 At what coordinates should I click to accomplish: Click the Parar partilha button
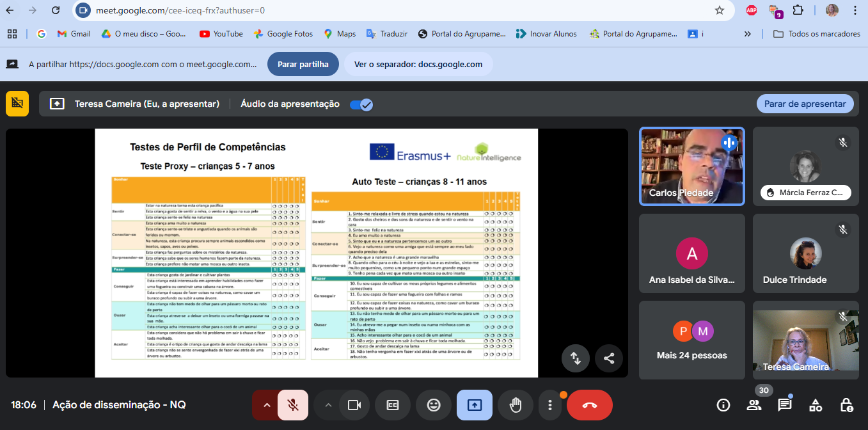coord(303,64)
